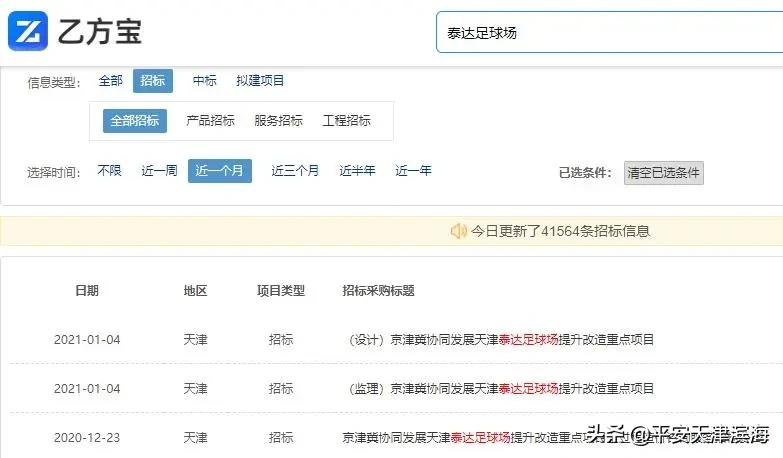The image size is (783, 458).
Task: Click 招标 type cell in 2020-12-23 row
Action: tap(281, 438)
